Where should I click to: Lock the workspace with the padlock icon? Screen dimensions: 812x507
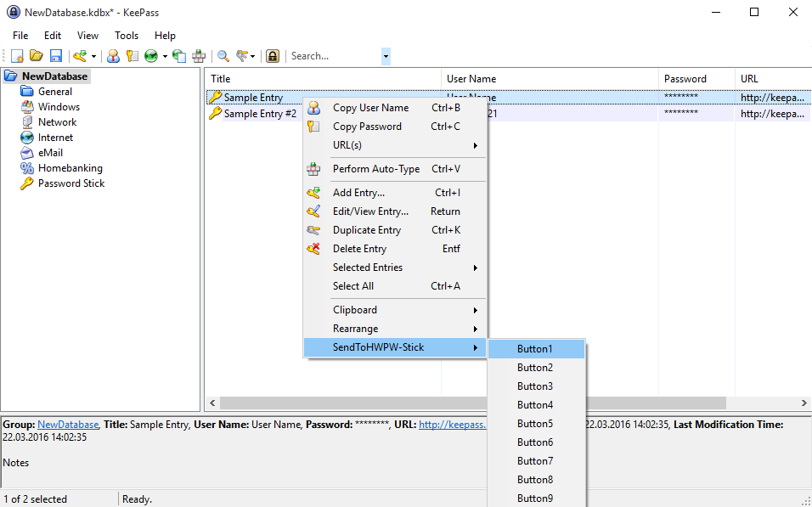click(x=273, y=56)
